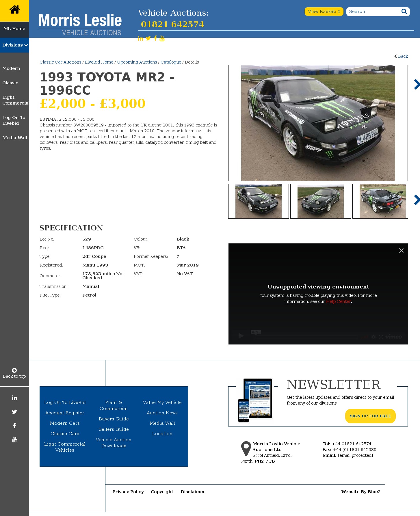Click Sign Up For Free button

tap(370, 416)
